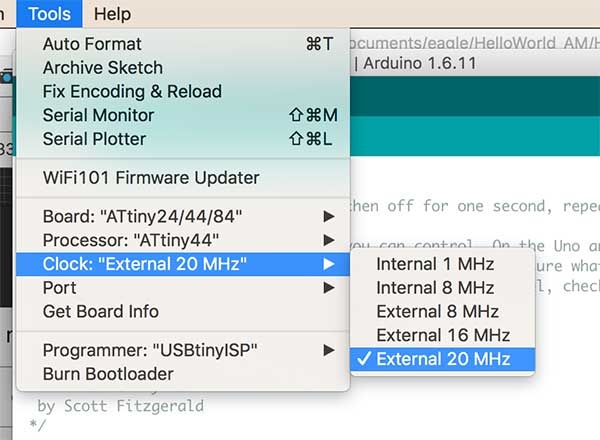The image size is (600, 440).
Task: Choose Archive Sketch from the menu
Action: (x=103, y=68)
